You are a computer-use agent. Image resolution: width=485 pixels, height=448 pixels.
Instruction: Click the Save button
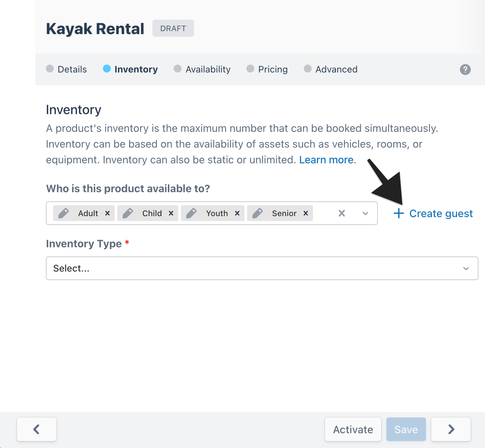406,429
